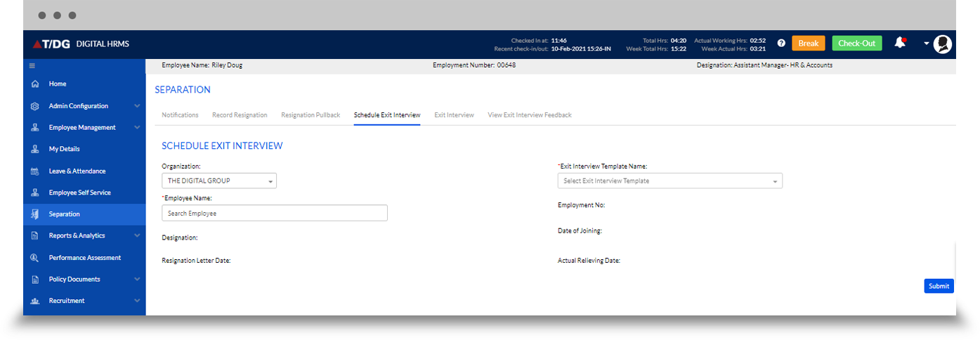The width and height of the screenshot is (980, 340).
Task: Open Performance Assessment in the sidebar
Action: coord(84,258)
